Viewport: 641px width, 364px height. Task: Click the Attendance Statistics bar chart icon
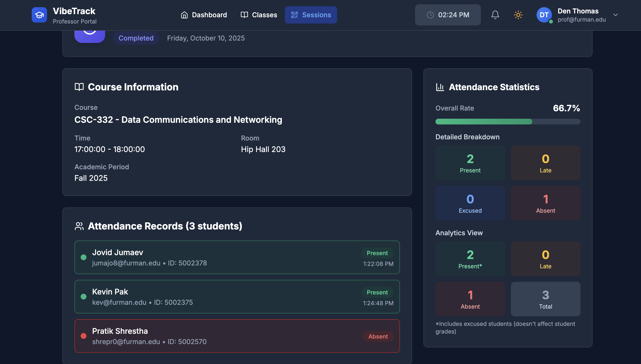tap(440, 87)
